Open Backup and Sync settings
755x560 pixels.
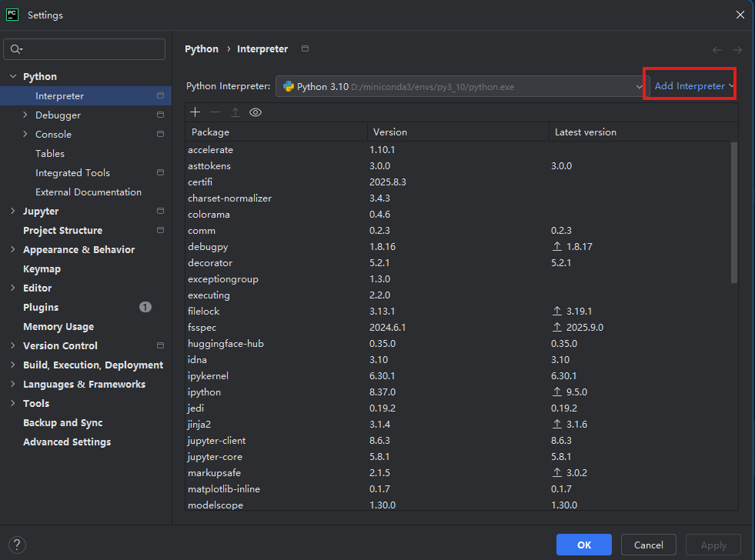pyautogui.click(x=85, y=423)
